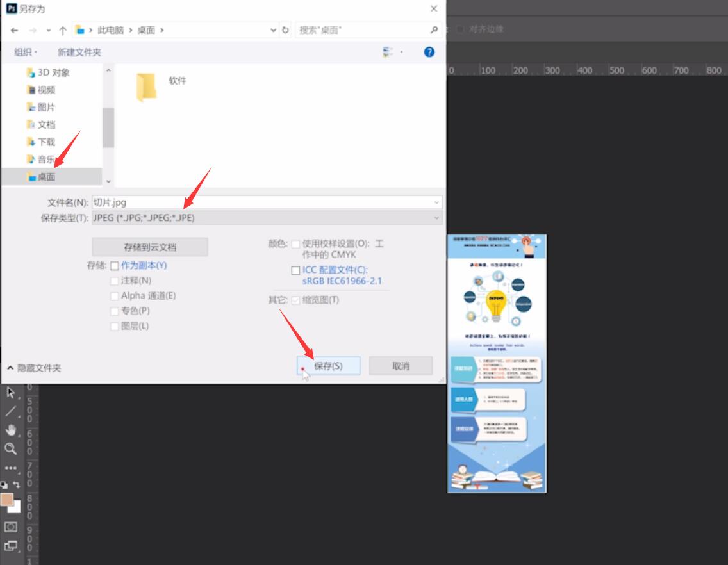Click the white background color swatch
This screenshot has height=565, width=728.
[x=17, y=509]
